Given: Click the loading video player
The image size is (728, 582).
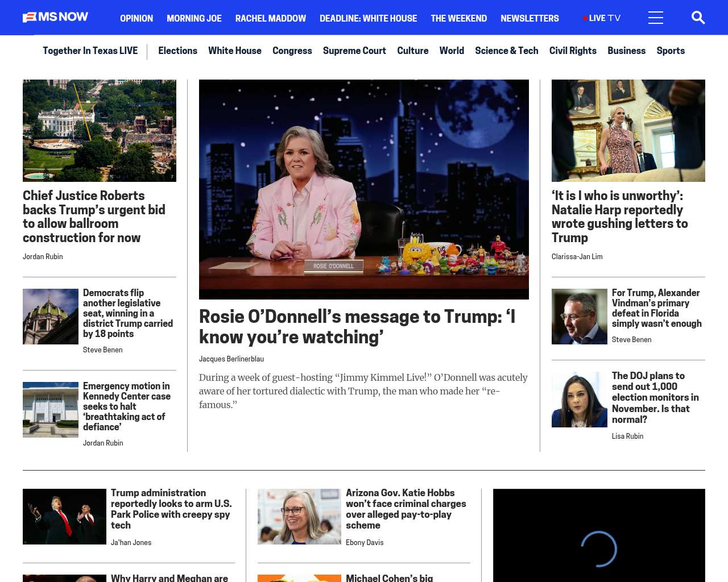Looking at the screenshot, I should point(599,535).
